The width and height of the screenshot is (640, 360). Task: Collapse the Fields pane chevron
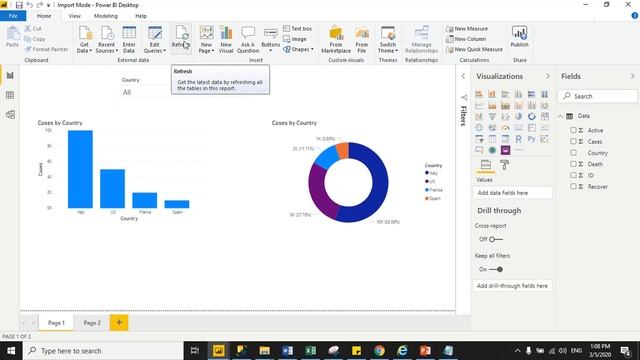pyautogui.click(x=632, y=76)
